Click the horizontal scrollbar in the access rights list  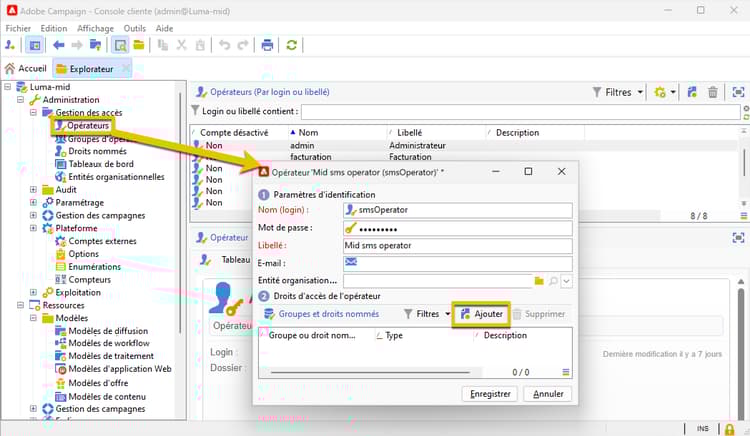click(x=370, y=372)
